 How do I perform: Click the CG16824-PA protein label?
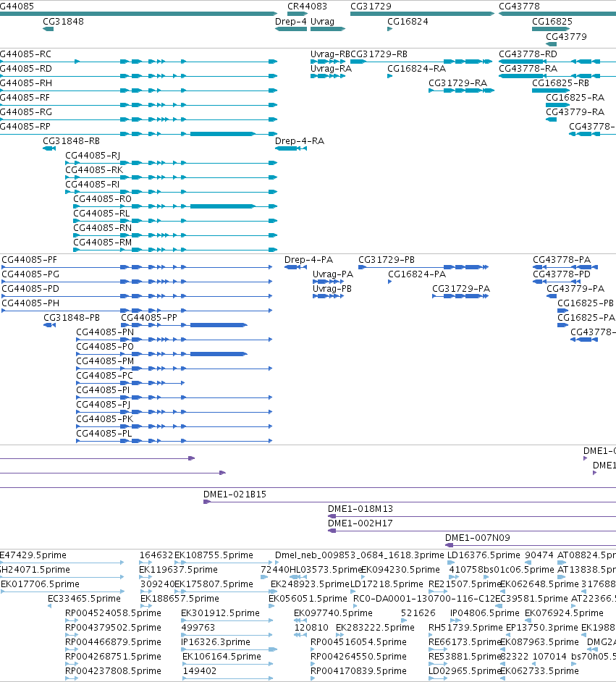coord(417,274)
